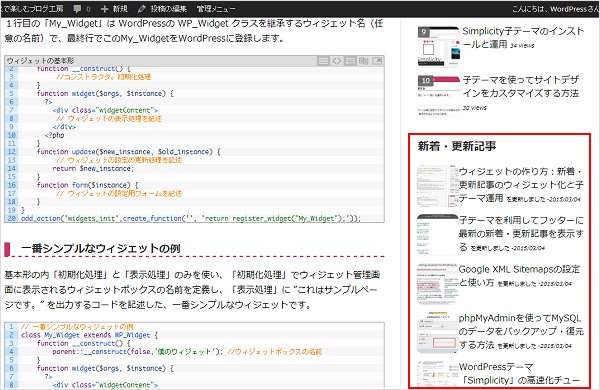Click 30 views count text
This screenshot has height=390, width=600.
tap(474, 108)
